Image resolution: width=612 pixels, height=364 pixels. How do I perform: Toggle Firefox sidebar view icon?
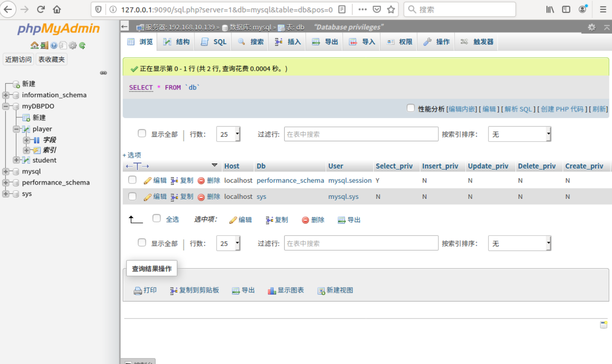tap(566, 9)
